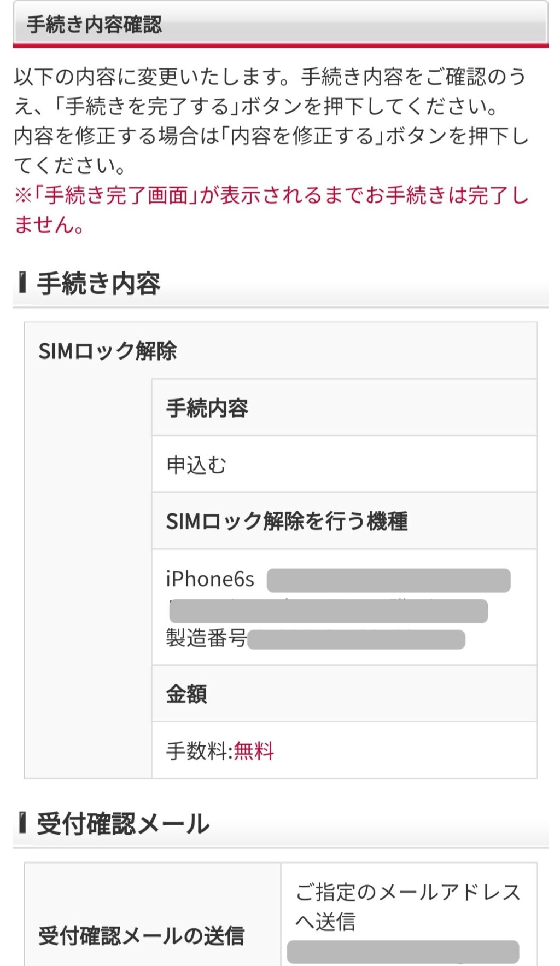Tap the ご指定のメールアドレスへ送信 text
560x966 pixels.
tap(407, 906)
